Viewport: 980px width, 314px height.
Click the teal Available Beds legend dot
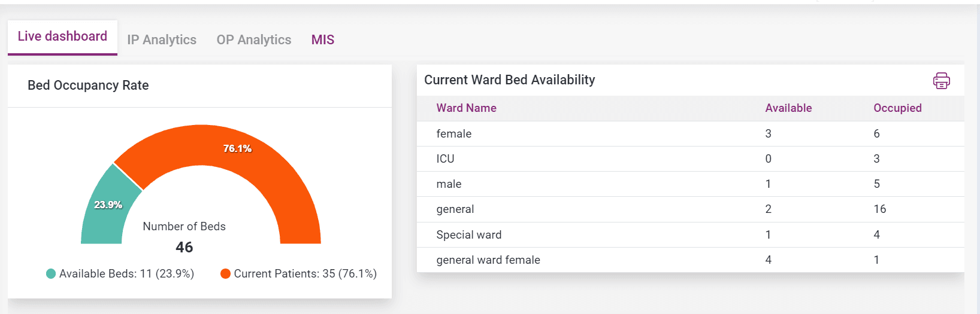click(51, 274)
